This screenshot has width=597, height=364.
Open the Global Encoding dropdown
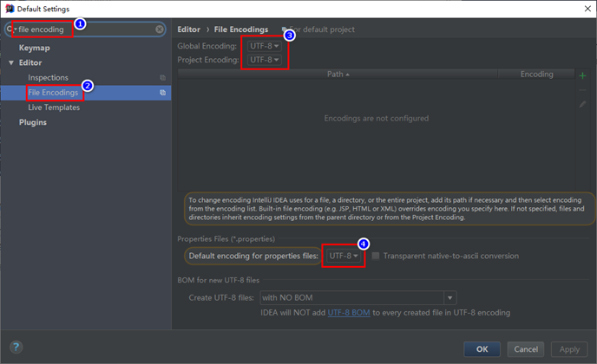click(265, 46)
